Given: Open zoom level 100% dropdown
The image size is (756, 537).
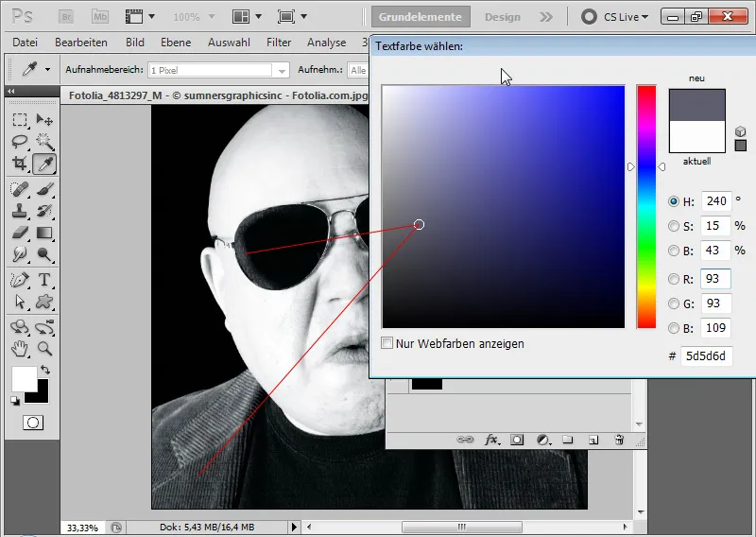Looking at the screenshot, I should click(x=211, y=17).
